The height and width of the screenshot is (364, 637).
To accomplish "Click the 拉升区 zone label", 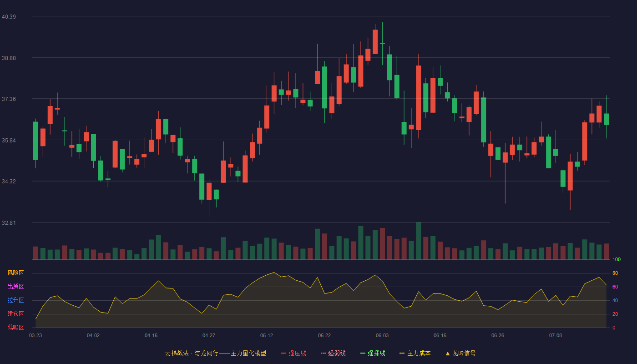I will pos(15,300).
